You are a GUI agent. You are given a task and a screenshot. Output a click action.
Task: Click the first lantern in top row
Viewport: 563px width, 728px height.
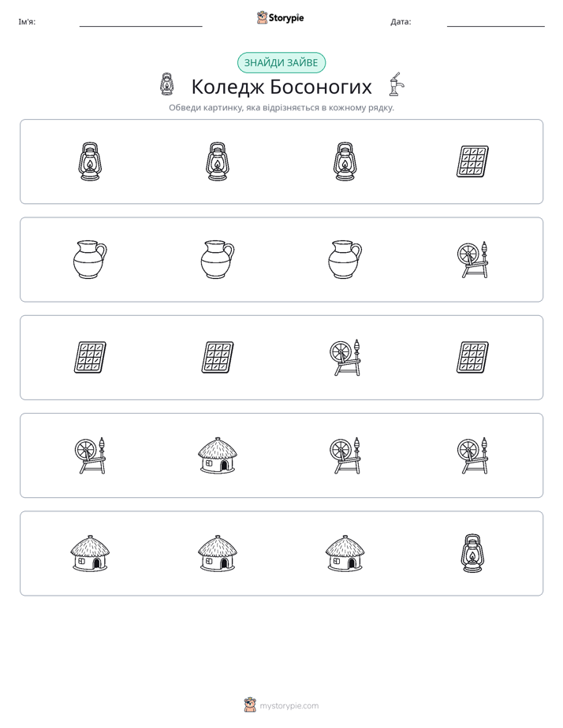pos(90,162)
